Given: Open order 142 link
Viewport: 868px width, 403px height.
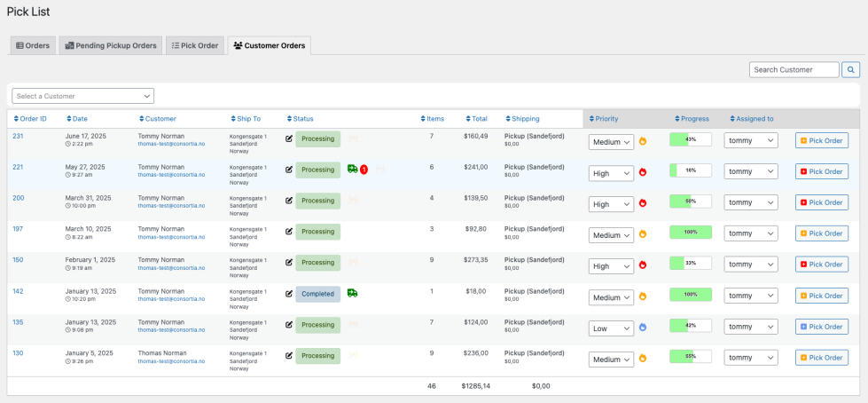Looking at the screenshot, I should (x=18, y=291).
